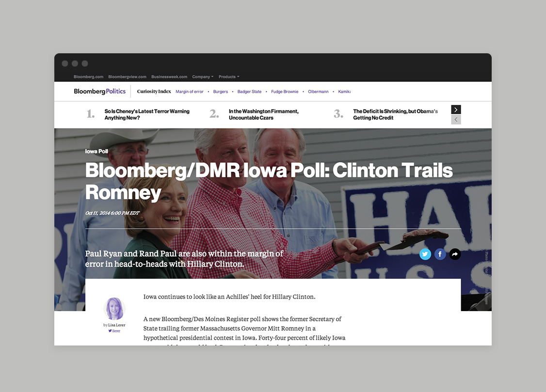Go to next headlines with right arrow
This screenshot has width=546, height=392.
(x=456, y=110)
